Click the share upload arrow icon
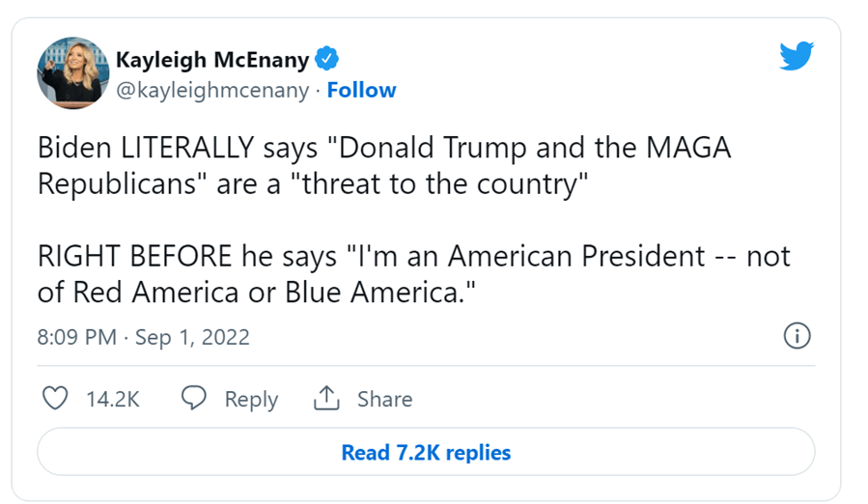 325,398
